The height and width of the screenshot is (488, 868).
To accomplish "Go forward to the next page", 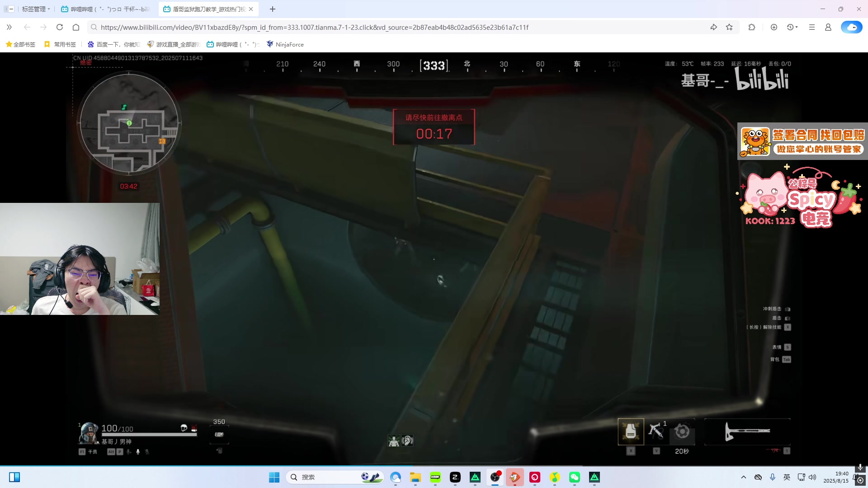I will tap(43, 27).
